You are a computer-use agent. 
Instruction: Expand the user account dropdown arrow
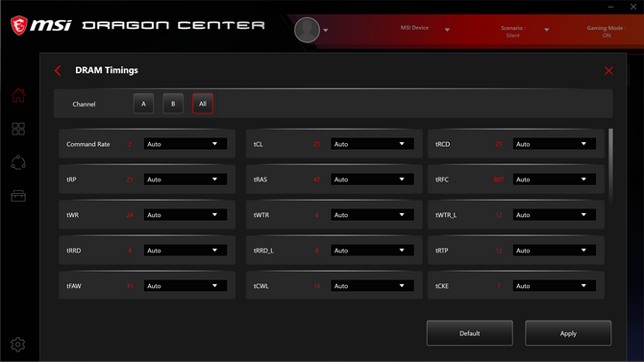point(326,31)
